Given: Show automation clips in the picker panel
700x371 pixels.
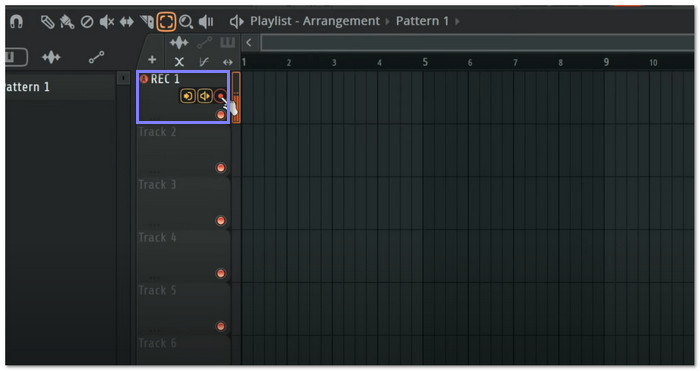Looking at the screenshot, I should coord(96,57).
